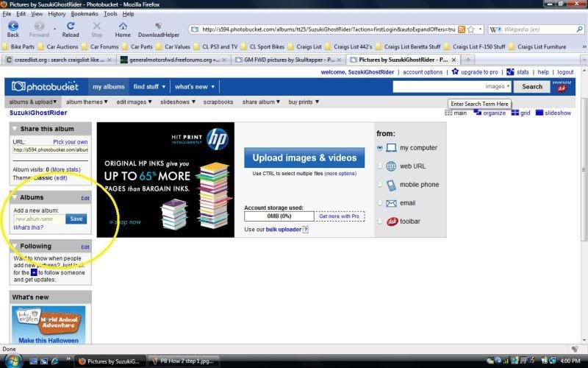Click the Photobucket Search button

[x=531, y=87]
